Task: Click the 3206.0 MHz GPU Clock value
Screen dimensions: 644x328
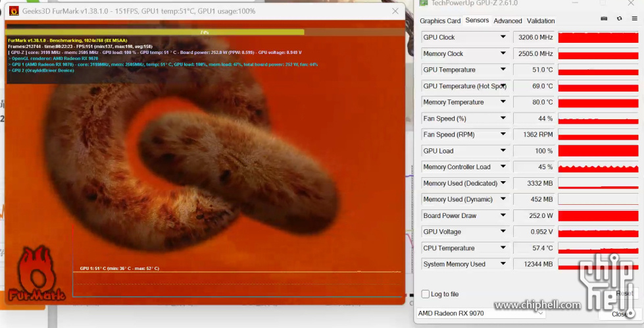Action: (533, 38)
